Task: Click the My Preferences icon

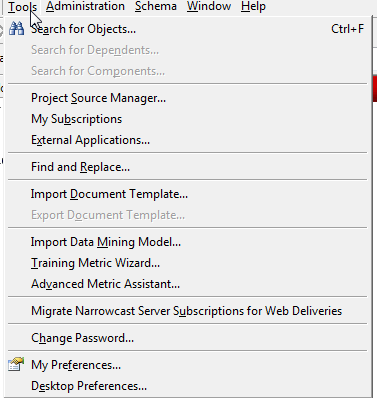Action: pyautogui.click(x=16, y=365)
